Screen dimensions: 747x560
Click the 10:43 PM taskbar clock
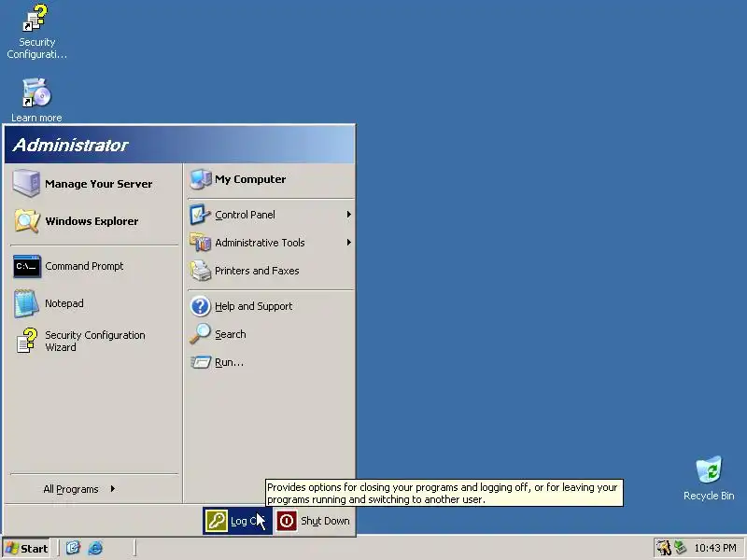coord(715,548)
